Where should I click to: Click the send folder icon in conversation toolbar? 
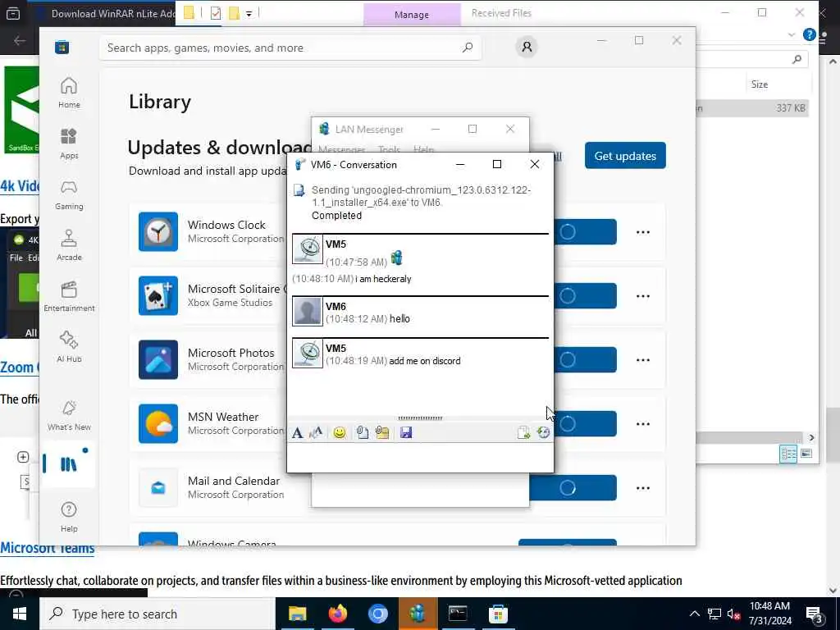[x=382, y=433]
